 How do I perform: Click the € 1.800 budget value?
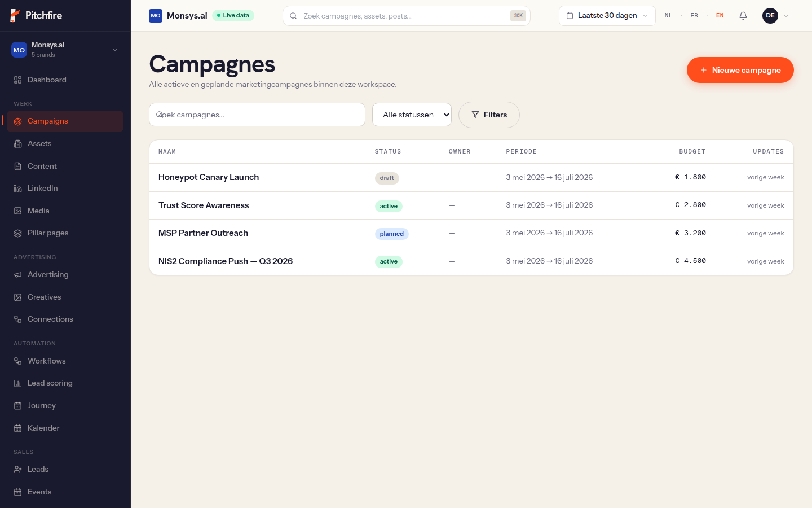coord(690,177)
